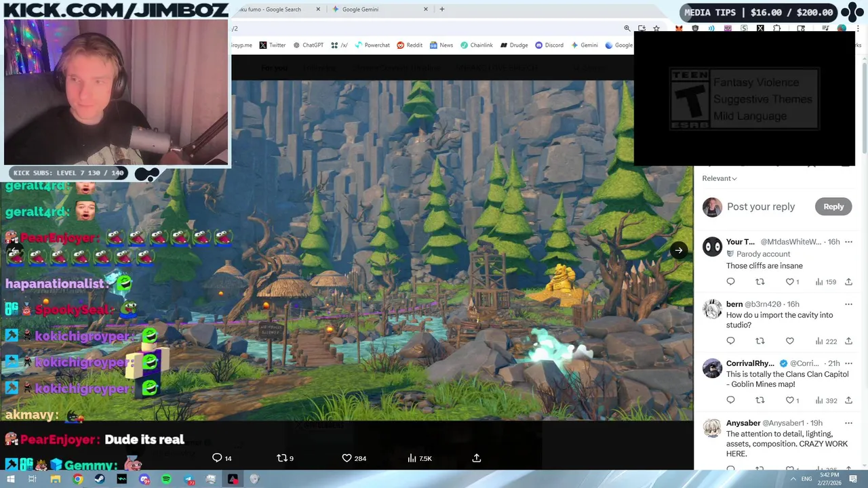Open File Explorer from the taskbar
This screenshot has height=488, width=868.
[x=55, y=479]
